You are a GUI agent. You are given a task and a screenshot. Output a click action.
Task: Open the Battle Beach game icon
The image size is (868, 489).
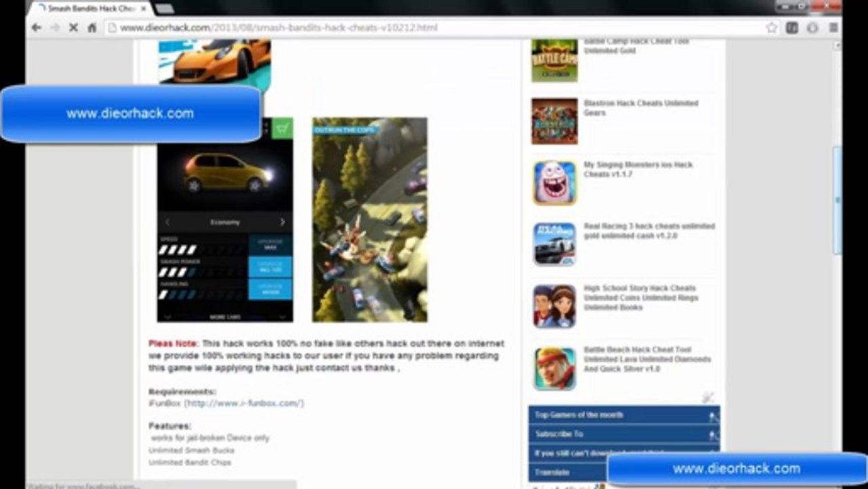pos(554,369)
